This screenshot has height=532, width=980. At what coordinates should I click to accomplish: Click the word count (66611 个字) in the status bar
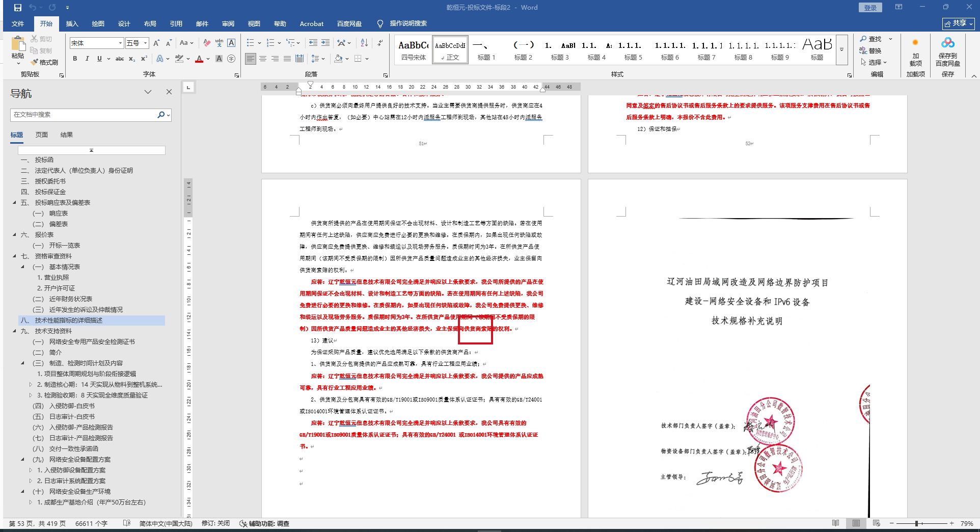coord(91,523)
